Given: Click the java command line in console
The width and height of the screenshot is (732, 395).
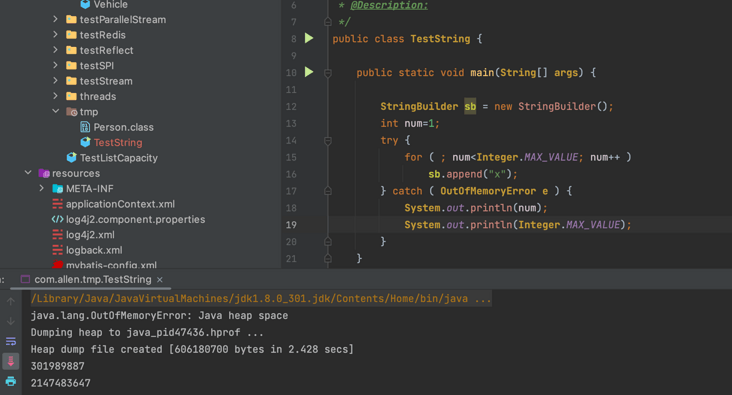Looking at the screenshot, I should [x=261, y=299].
